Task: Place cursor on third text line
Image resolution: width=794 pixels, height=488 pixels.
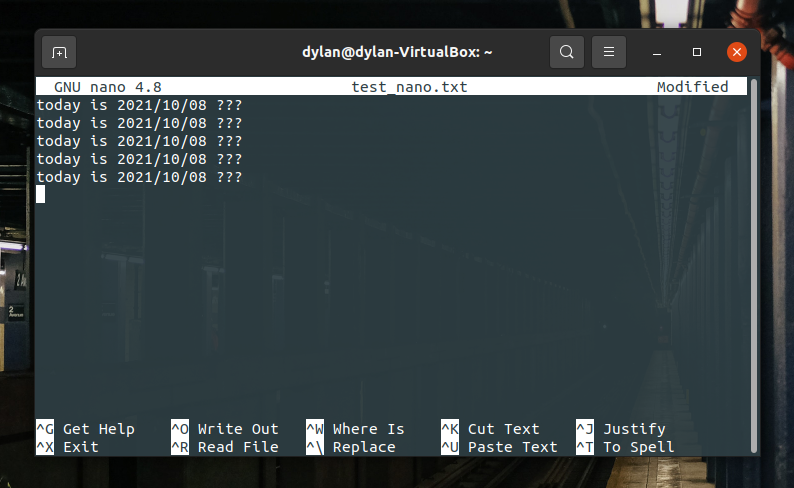Action: 139,141
